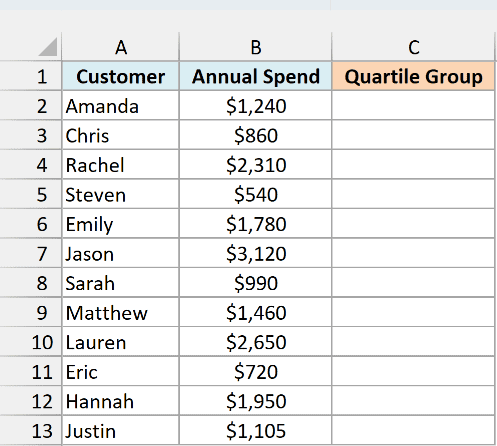The image size is (497, 446).
Task: Select row 1 header
Action: click(x=31, y=76)
